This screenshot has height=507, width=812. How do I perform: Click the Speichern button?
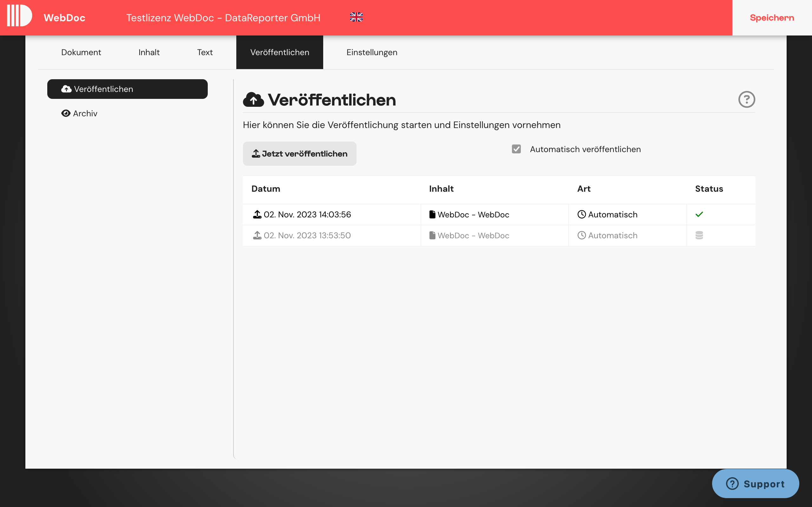coord(772,17)
